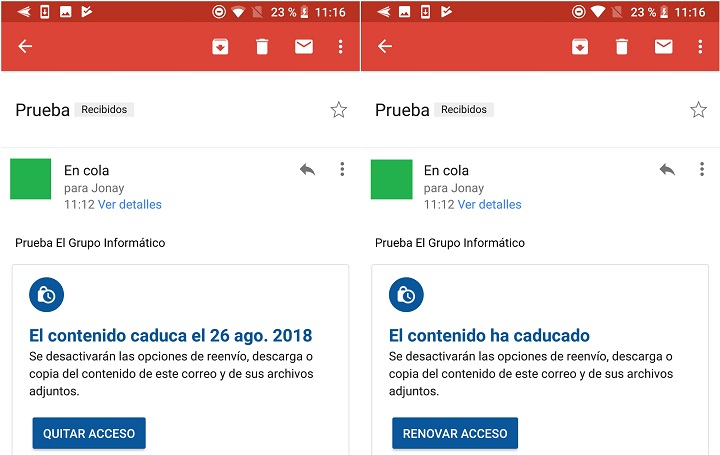Tap 'El contenido caduca el 26 ago. 2018'
The image size is (720, 455).
coord(170,336)
